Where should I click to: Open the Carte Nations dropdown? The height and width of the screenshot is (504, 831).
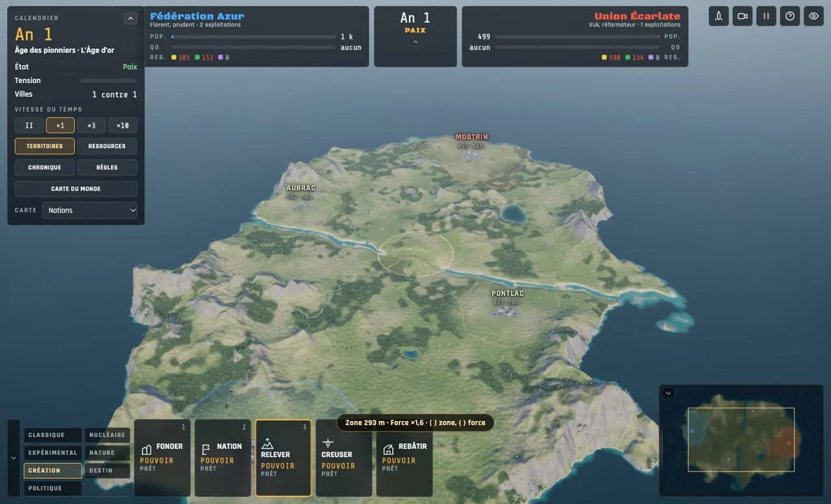click(x=90, y=210)
